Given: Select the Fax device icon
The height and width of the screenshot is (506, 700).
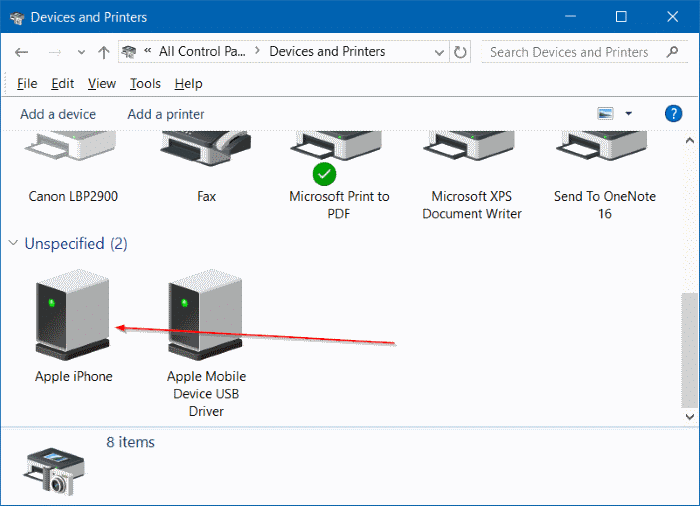Looking at the screenshot, I should point(206,148).
